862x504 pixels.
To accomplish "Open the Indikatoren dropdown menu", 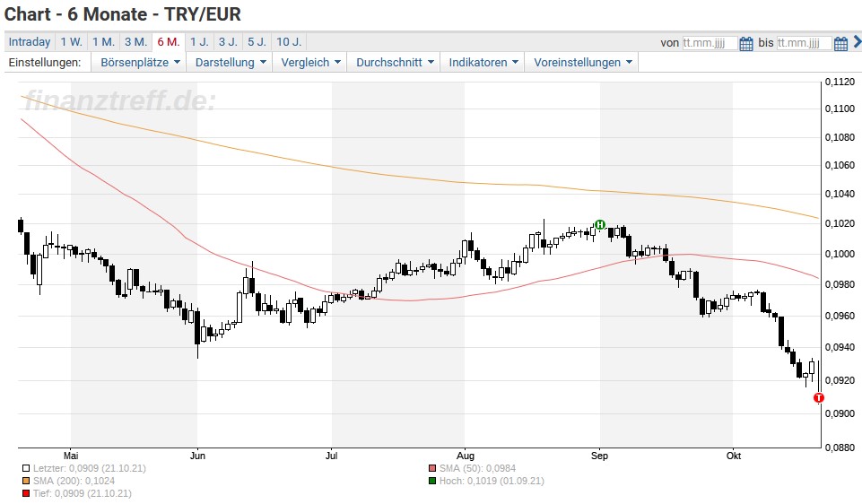I will tap(483, 63).
